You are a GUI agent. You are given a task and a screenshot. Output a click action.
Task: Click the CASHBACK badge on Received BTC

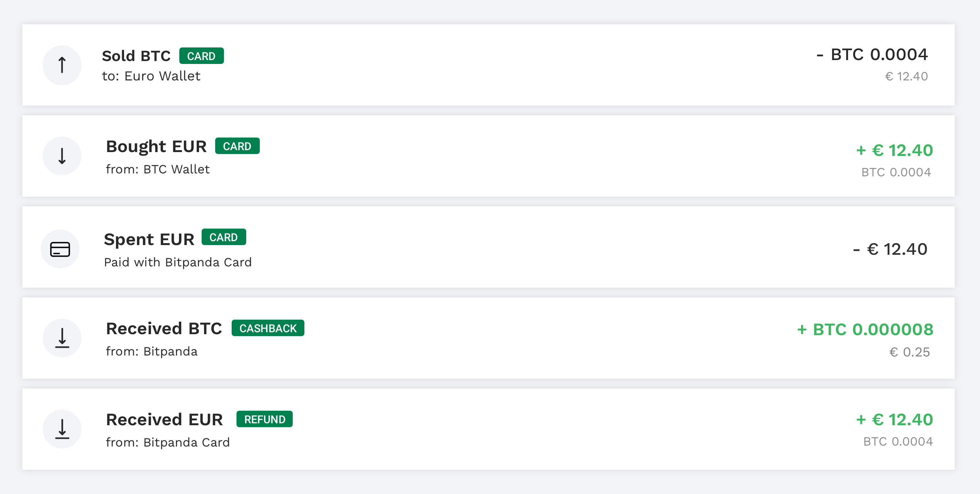click(x=268, y=328)
